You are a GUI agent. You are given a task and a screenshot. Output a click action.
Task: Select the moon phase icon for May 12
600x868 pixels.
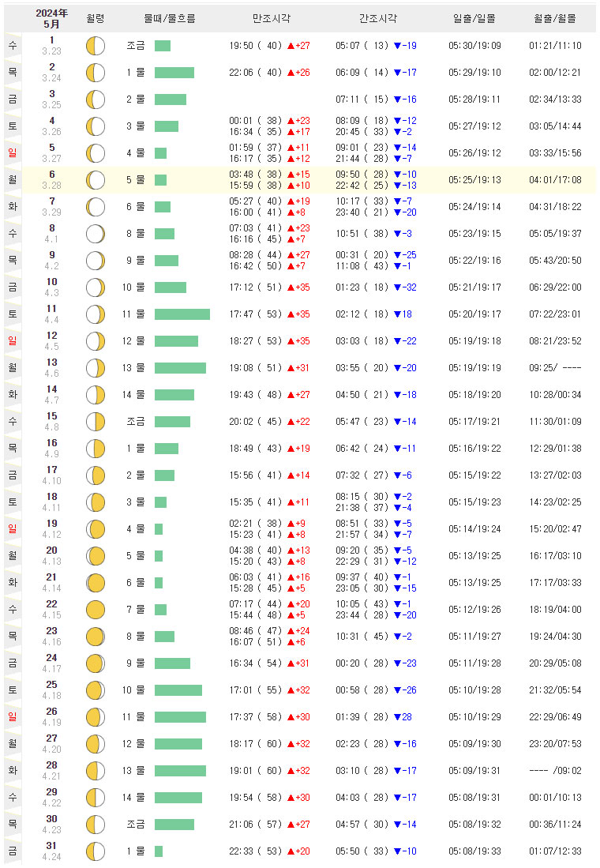96,341
